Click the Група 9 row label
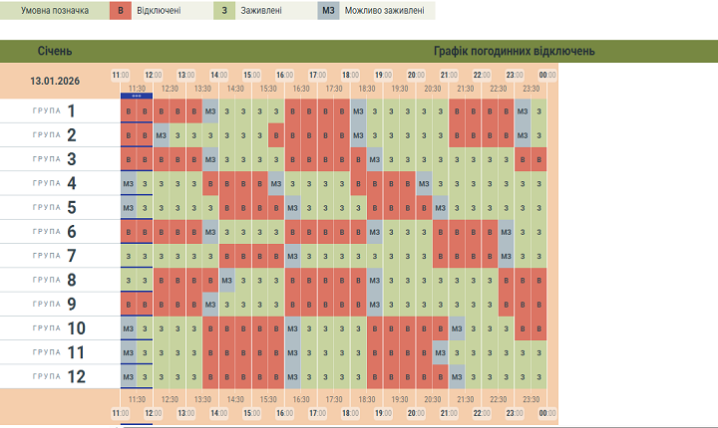The image size is (718, 428). [x=55, y=303]
